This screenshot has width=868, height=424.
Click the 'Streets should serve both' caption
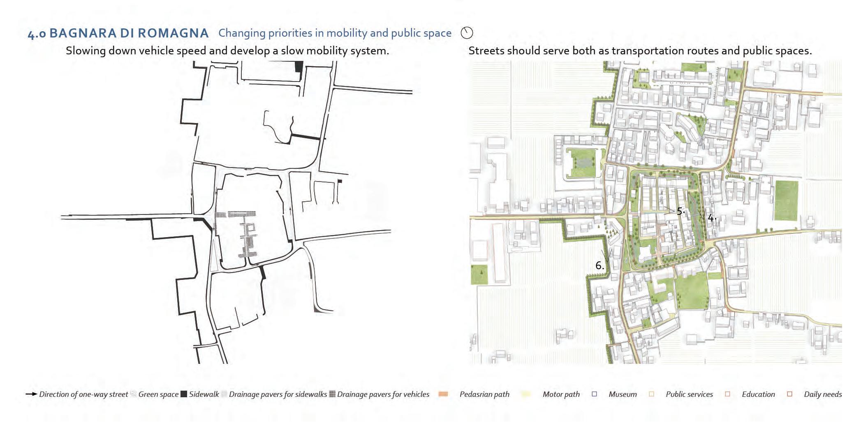[x=640, y=51]
